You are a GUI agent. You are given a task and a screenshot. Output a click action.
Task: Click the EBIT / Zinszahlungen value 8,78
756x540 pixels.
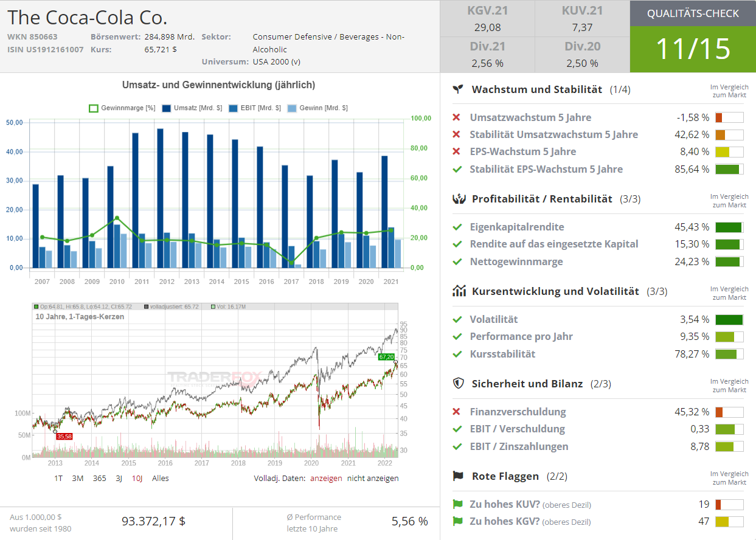click(x=700, y=446)
